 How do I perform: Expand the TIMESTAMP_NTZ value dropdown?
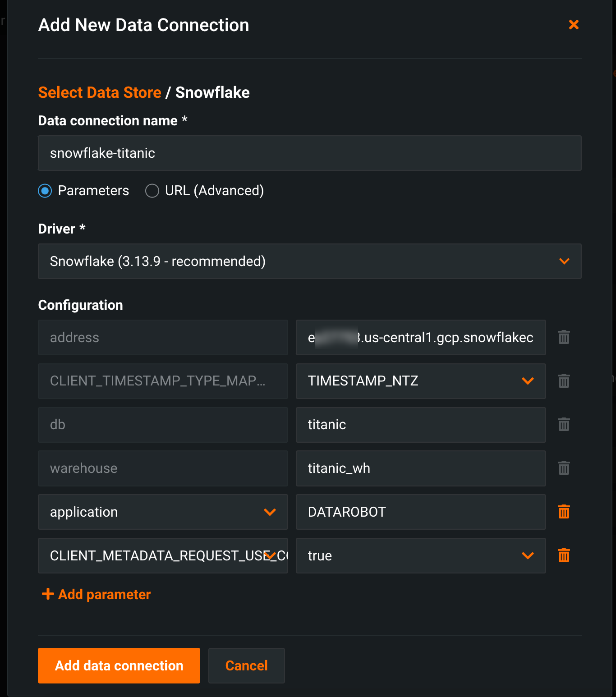(x=528, y=381)
